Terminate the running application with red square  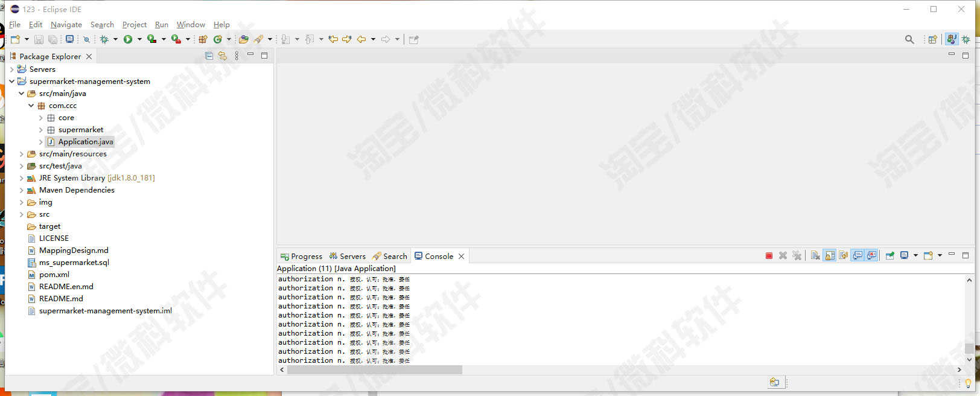pos(769,256)
